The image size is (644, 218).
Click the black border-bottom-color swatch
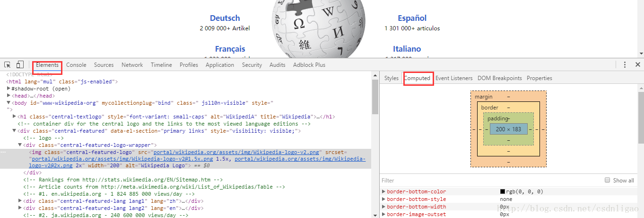503,192
